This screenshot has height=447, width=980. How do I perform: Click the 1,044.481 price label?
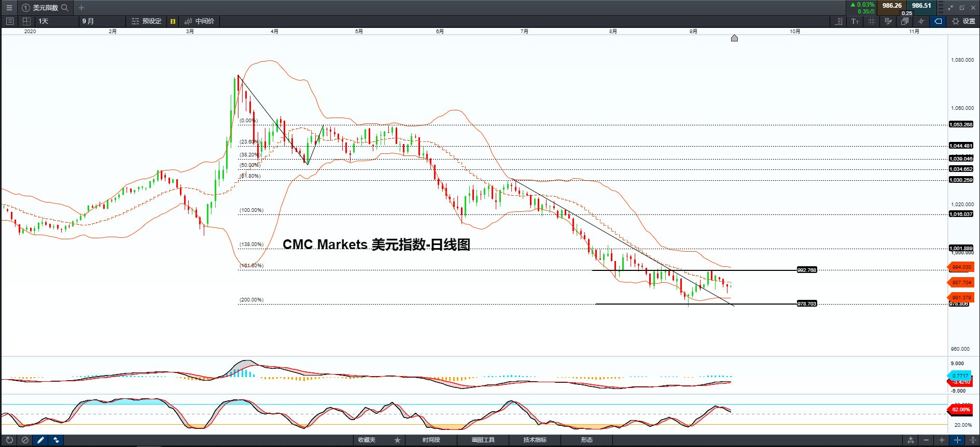pos(961,146)
